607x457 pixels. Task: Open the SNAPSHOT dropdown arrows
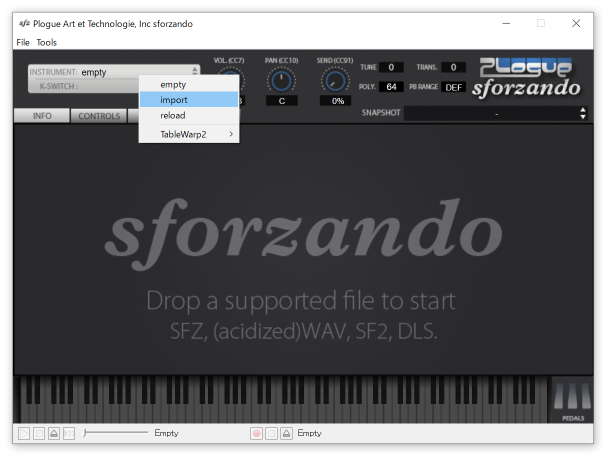(x=583, y=113)
